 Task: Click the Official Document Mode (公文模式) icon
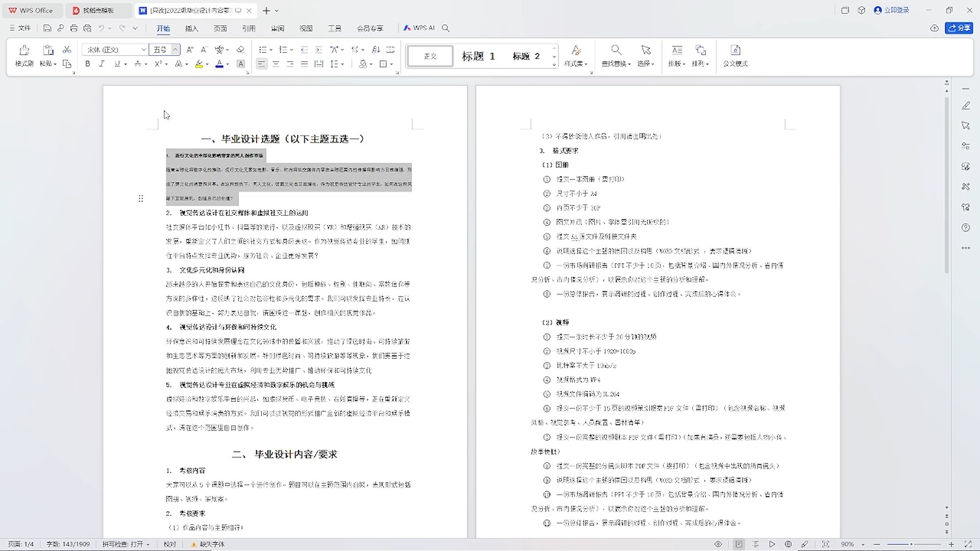[x=736, y=50]
